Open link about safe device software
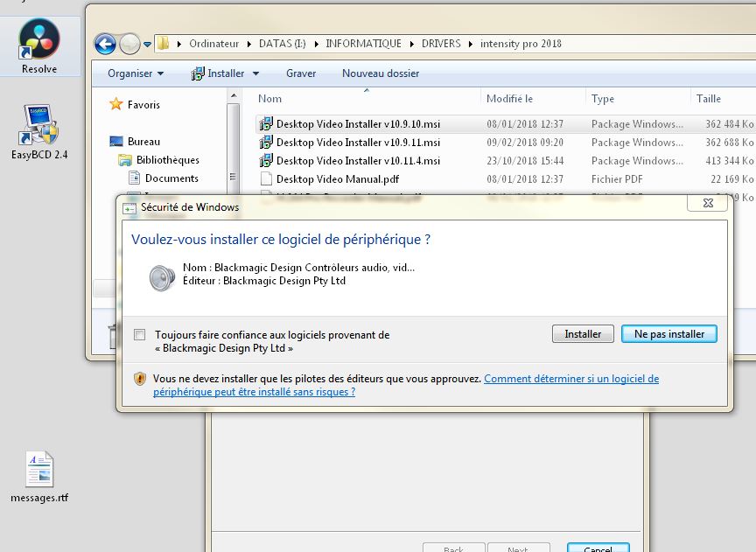 (x=406, y=385)
